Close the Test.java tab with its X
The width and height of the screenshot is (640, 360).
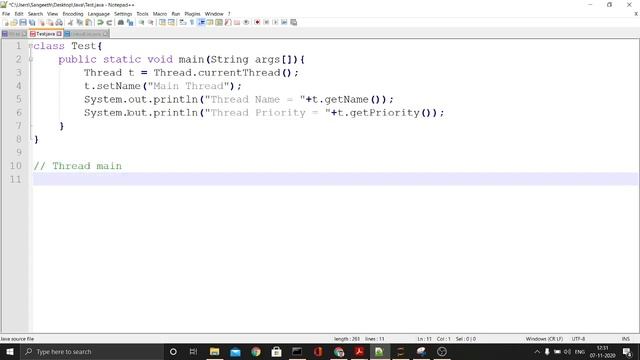[59, 34]
